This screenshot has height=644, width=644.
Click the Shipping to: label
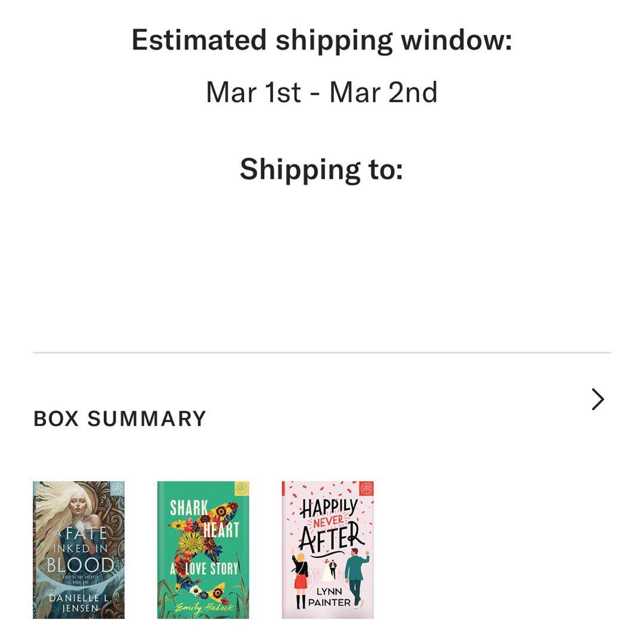point(322,169)
